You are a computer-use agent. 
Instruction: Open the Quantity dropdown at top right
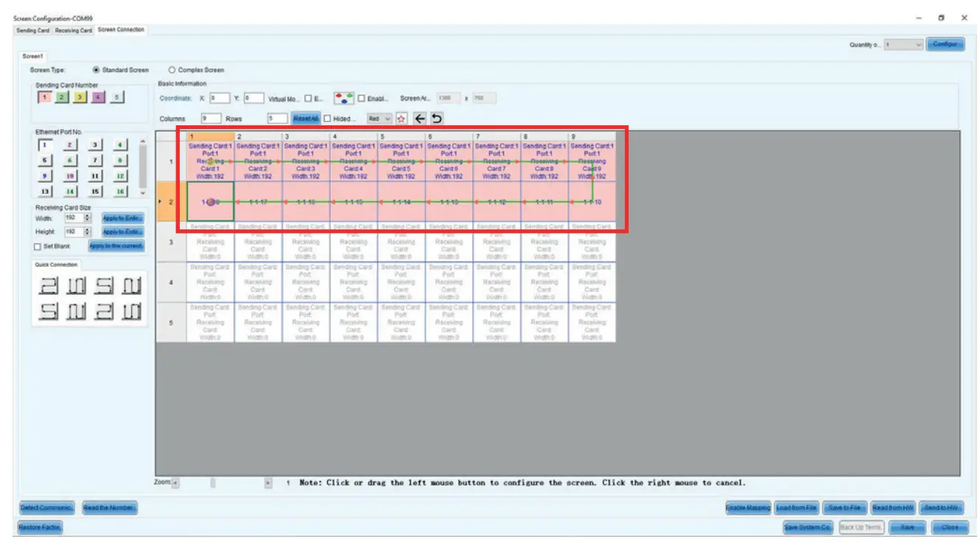click(x=917, y=44)
